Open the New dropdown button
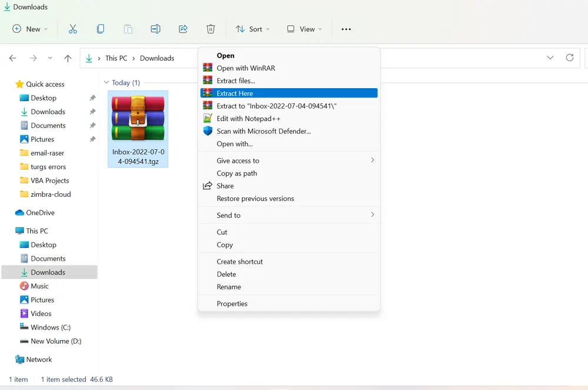This screenshot has height=390, width=588. point(29,29)
